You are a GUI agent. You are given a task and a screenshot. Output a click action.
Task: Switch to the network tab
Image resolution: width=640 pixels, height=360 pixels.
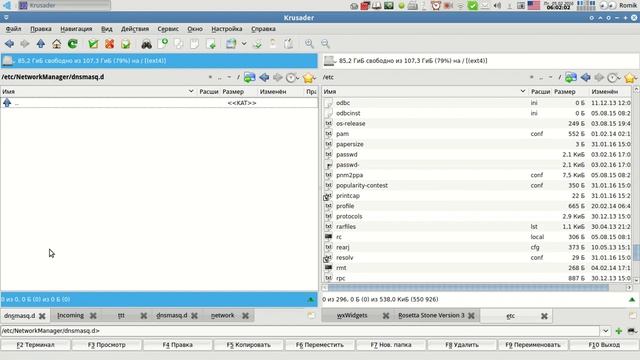point(222,316)
